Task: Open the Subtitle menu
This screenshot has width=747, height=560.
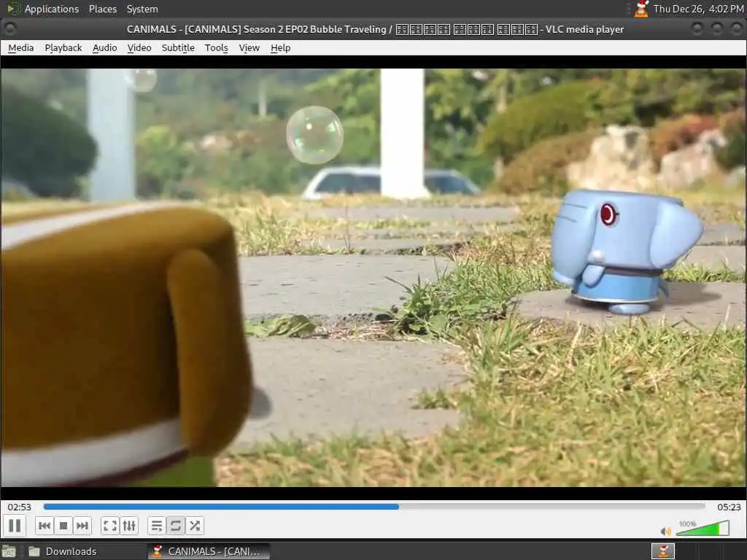Action: pos(178,47)
